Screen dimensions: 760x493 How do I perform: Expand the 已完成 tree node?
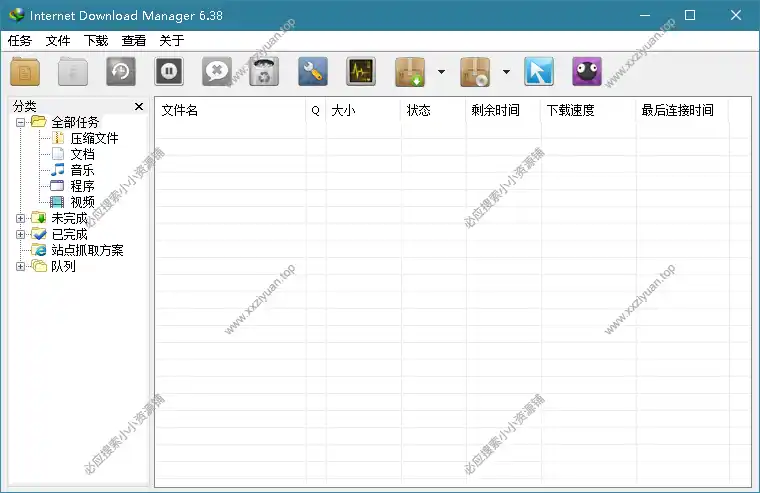(20, 234)
